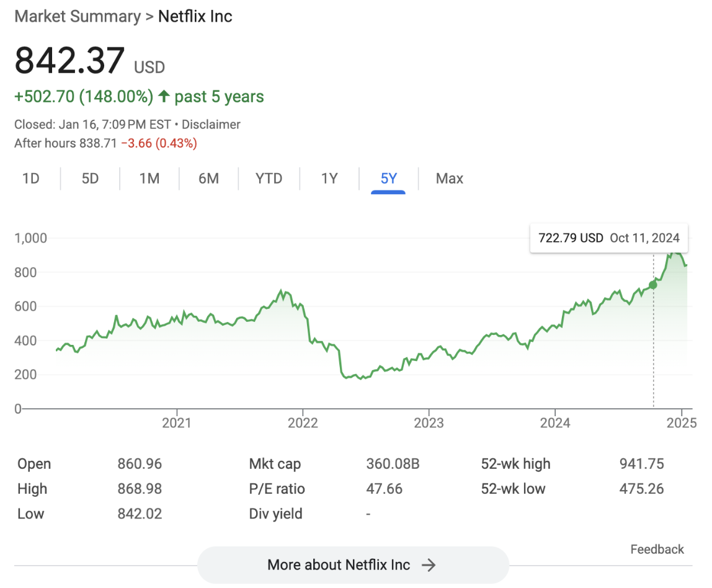Switch to the 5D chart range
This screenshot has height=588, width=712.
pos(90,179)
